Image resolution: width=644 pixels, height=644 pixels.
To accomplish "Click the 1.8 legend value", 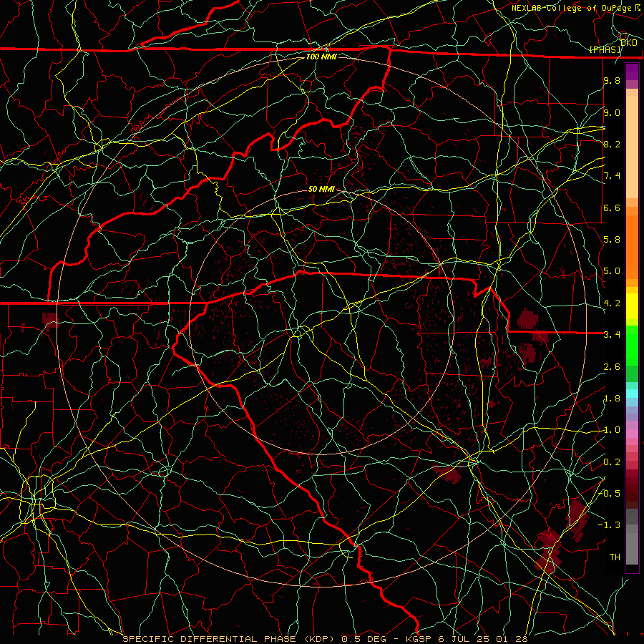I will [x=612, y=399].
